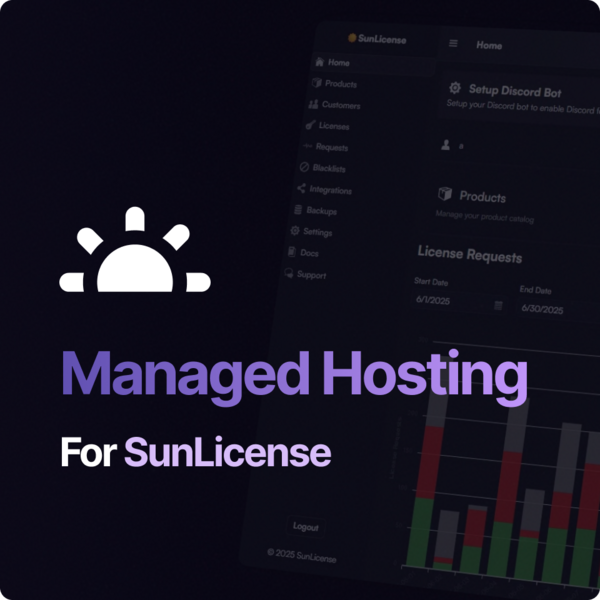This screenshot has width=600, height=600.
Task: Click the "Managed Hosting" headline
Action: pyautogui.click(x=294, y=377)
